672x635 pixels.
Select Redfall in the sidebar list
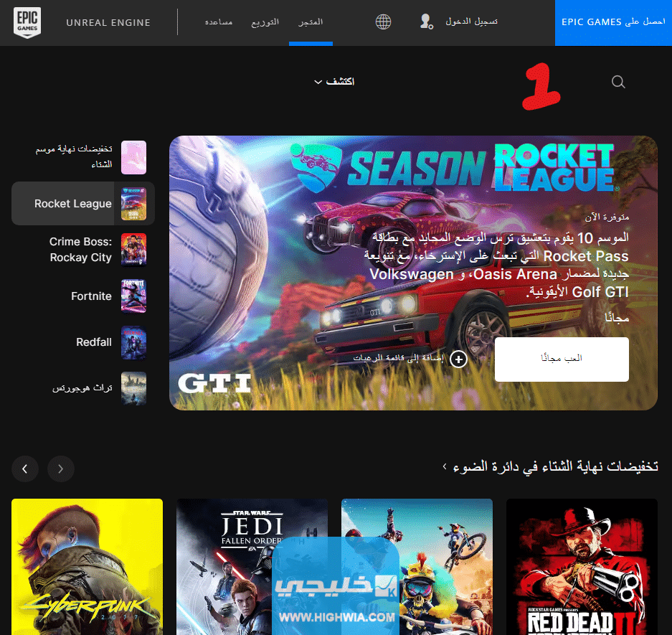82,342
